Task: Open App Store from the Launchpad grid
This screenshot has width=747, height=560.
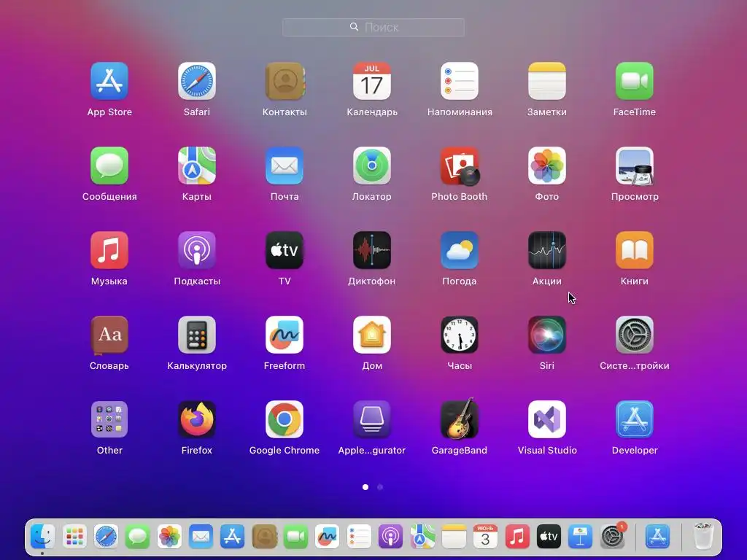Action: (109, 81)
